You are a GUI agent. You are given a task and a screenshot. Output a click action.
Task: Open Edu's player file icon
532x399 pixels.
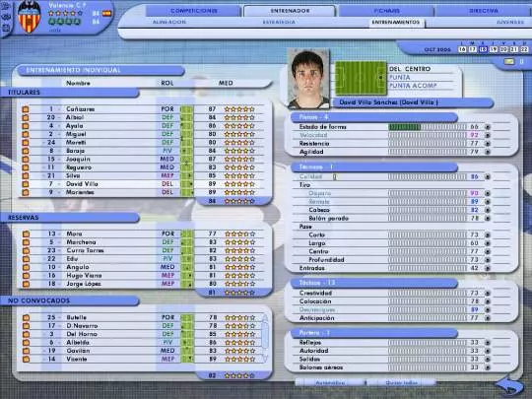click(26, 259)
